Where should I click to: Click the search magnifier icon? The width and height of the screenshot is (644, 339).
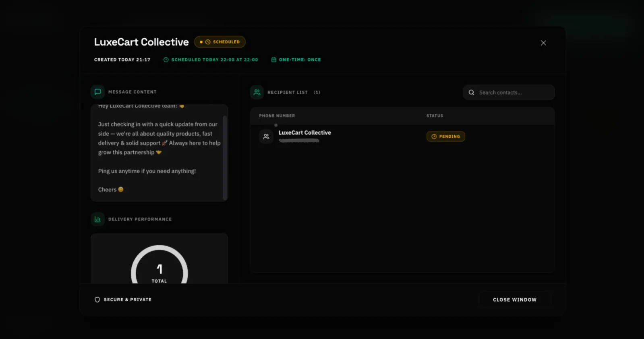point(471,92)
